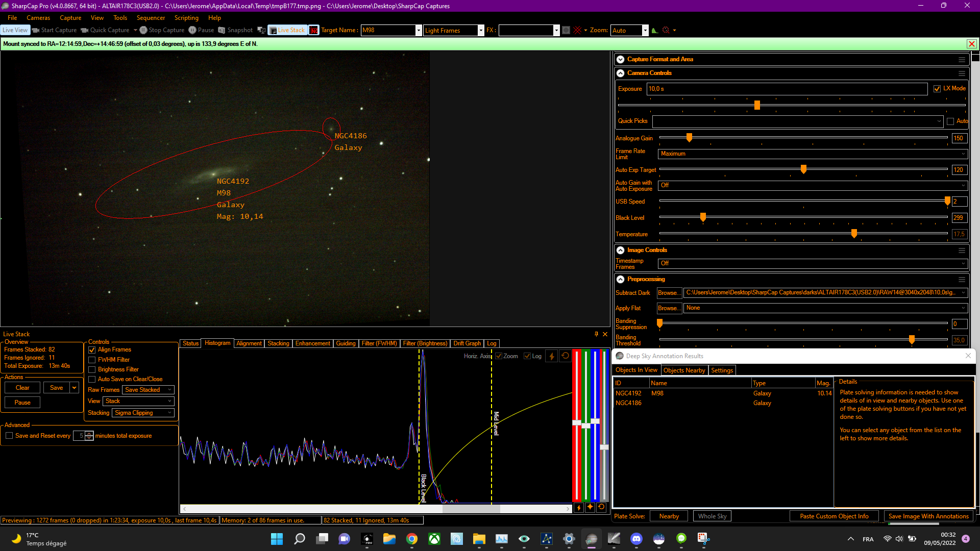Click the Whole Sky plate solve button
The image size is (980, 551).
[x=712, y=516]
